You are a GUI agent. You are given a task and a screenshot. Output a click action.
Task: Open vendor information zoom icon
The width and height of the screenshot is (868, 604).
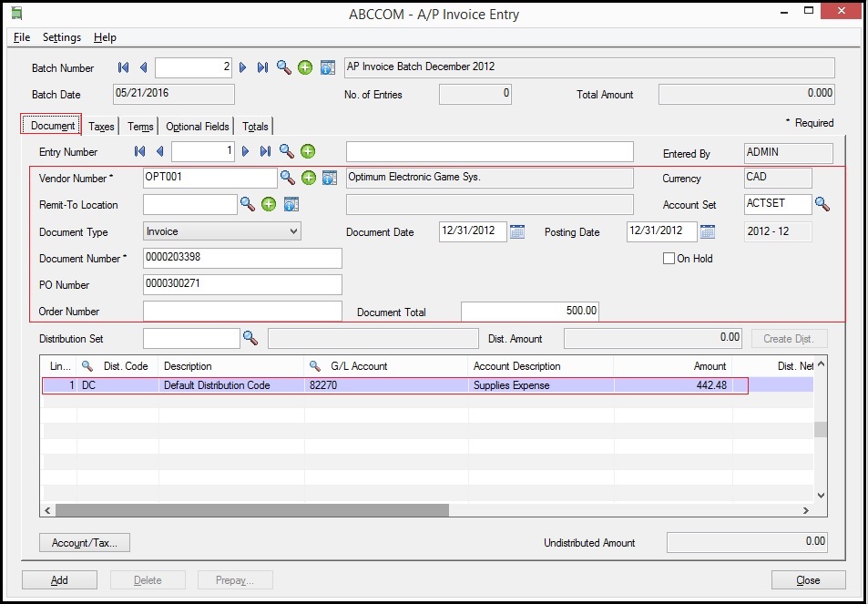[330, 177]
